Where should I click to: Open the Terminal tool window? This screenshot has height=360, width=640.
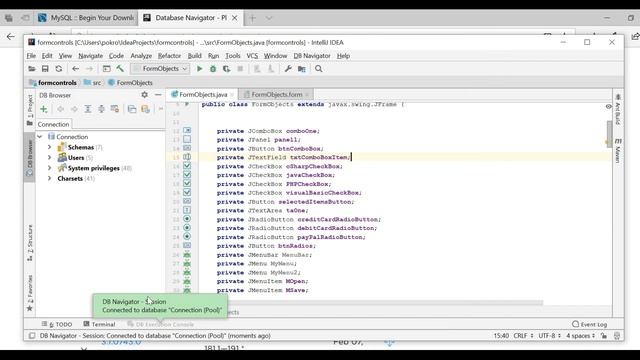tap(99, 324)
